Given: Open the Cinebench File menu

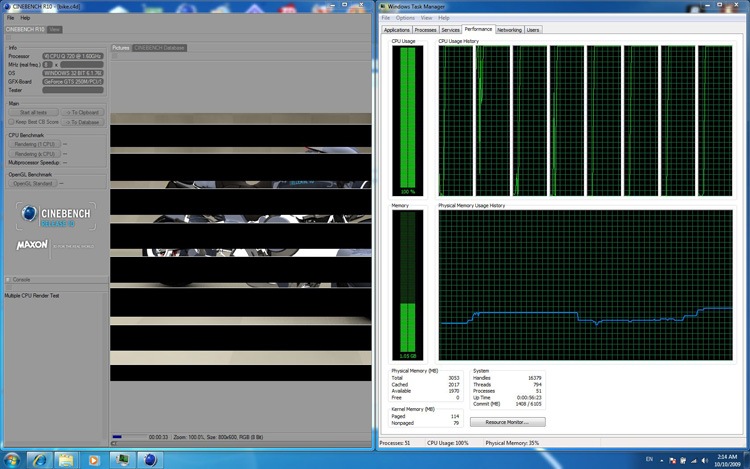Looking at the screenshot, I should pos(11,18).
